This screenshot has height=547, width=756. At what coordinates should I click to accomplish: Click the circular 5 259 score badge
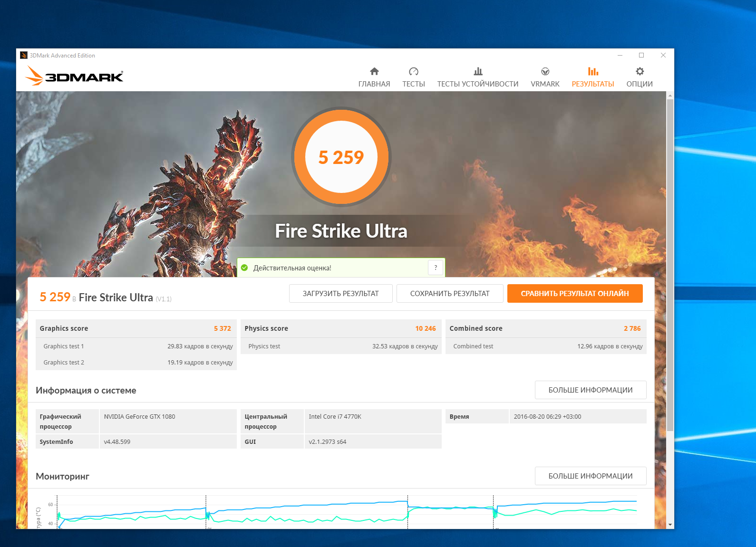[x=341, y=157]
